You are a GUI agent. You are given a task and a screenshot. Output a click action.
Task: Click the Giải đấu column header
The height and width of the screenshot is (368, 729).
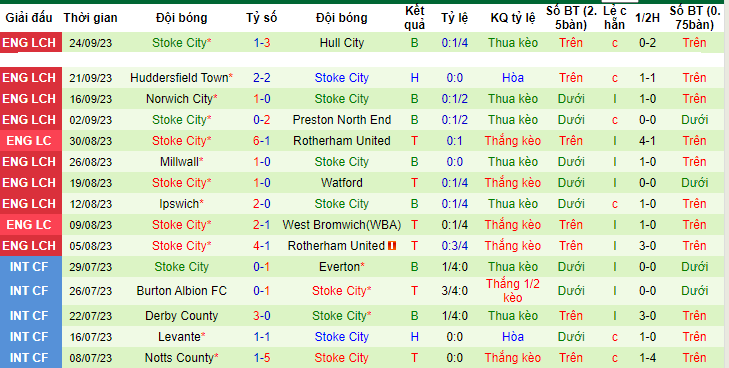pyautogui.click(x=29, y=18)
